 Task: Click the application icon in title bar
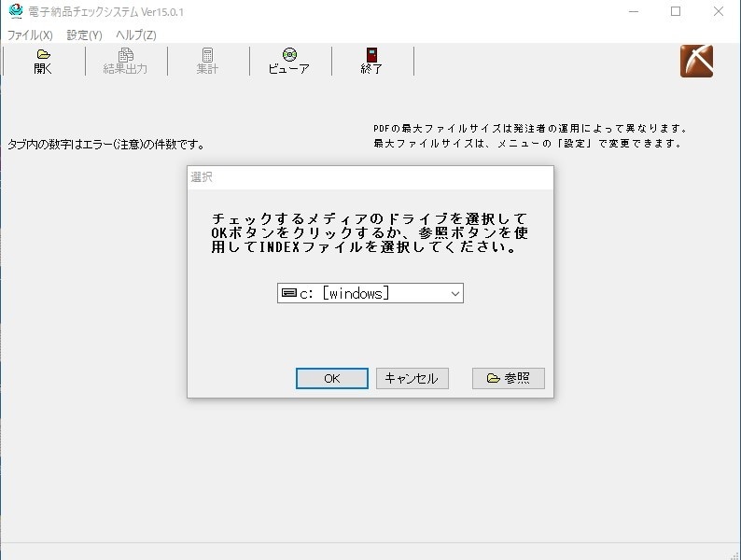pyautogui.click(x=16, y=11)
